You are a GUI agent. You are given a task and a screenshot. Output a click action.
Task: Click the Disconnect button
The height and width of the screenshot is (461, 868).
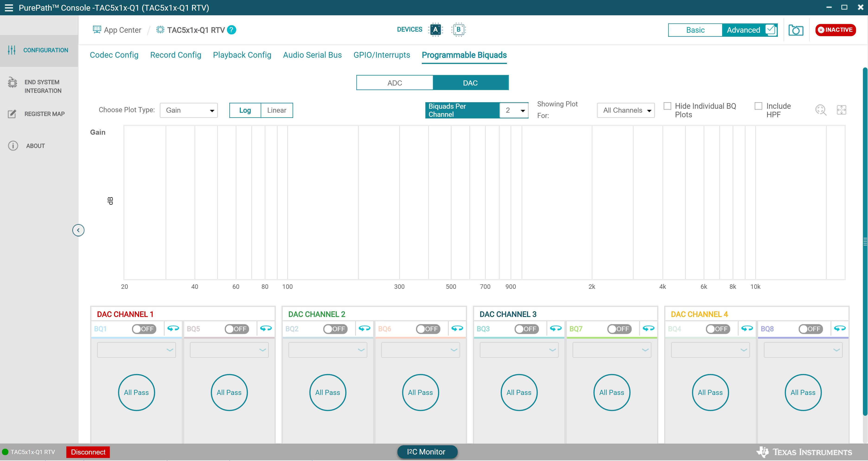[88, 452]
